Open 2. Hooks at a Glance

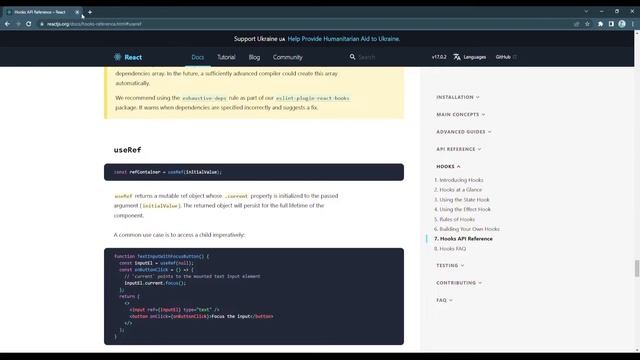(x=458, y=190)
